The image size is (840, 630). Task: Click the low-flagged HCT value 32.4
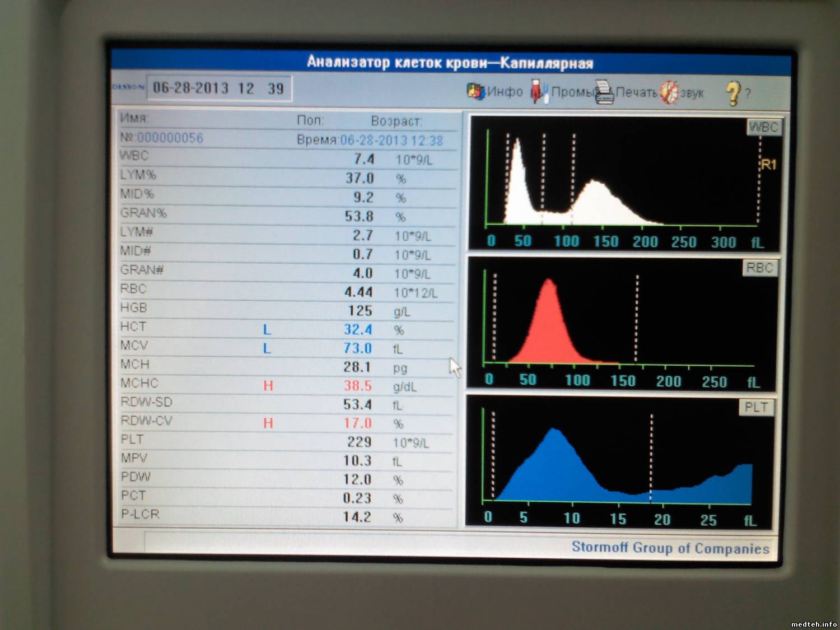(358, 329)
